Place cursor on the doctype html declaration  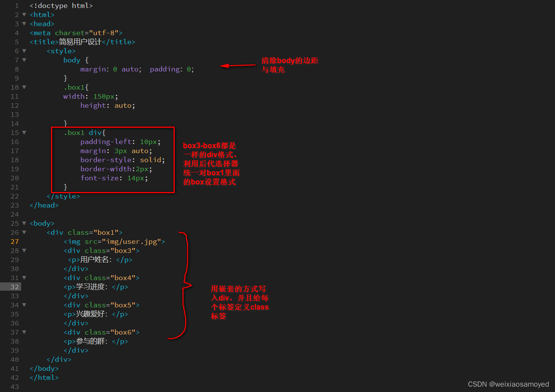point(61,6)
